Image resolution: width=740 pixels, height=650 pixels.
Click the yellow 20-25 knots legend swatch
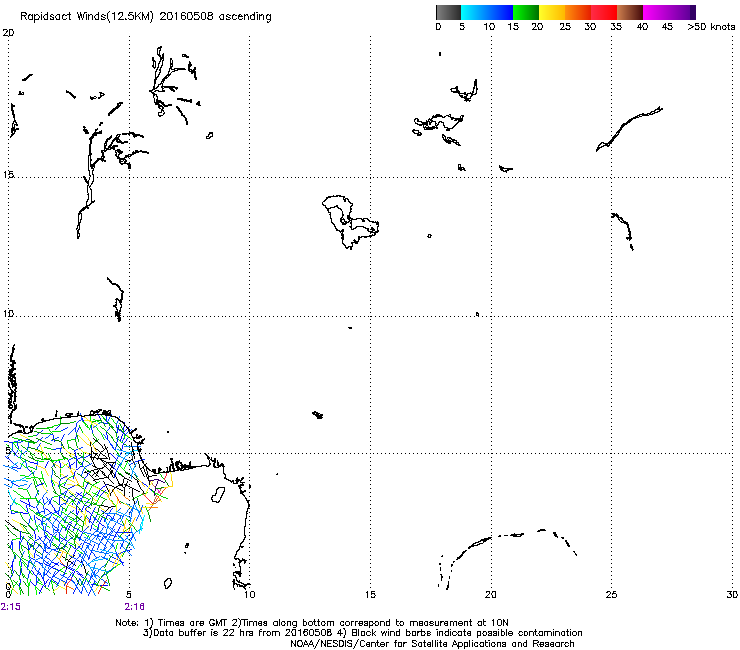(x=552, y=12)
